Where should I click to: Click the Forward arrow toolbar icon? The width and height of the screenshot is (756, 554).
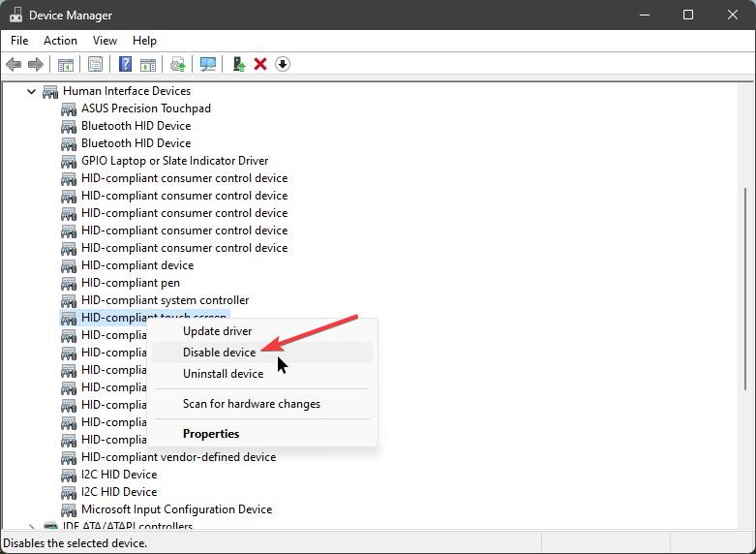36,64
